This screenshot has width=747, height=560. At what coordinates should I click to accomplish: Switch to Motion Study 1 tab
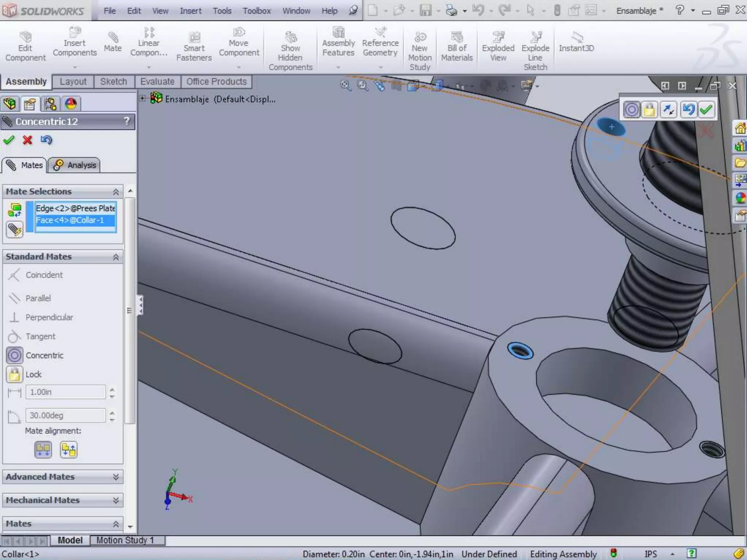[125, 540]
